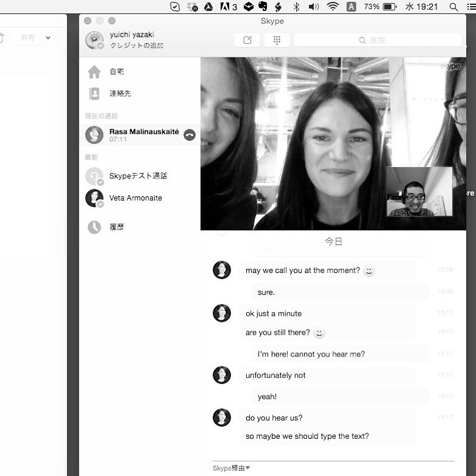This screenshot has width=476, height=476.
Task: Open the Wi-Fi status menu
Action: click(x=332, y=7)
